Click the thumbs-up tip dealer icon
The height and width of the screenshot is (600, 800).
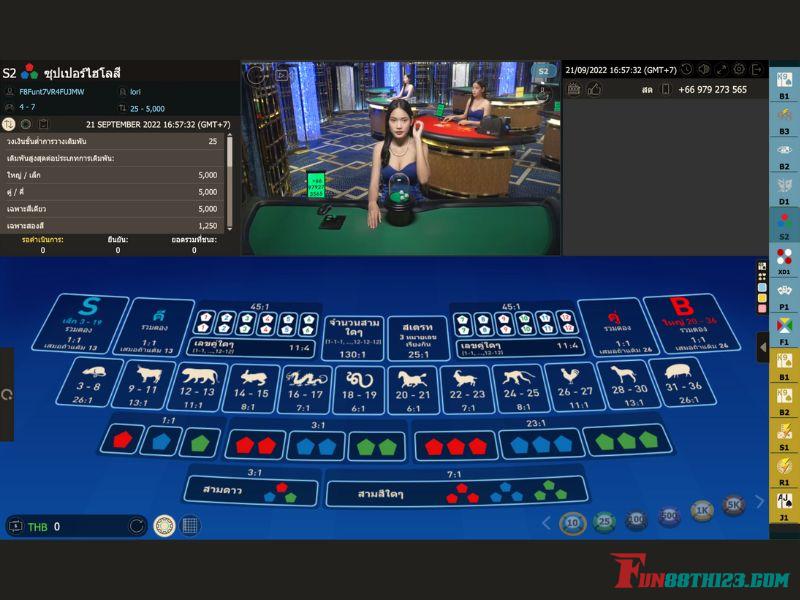(x=594, y=89)
